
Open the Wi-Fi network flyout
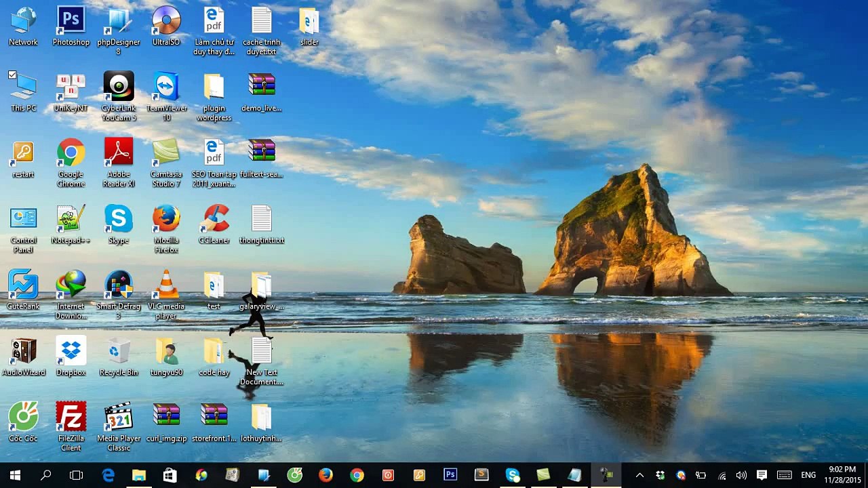[722, 475]
